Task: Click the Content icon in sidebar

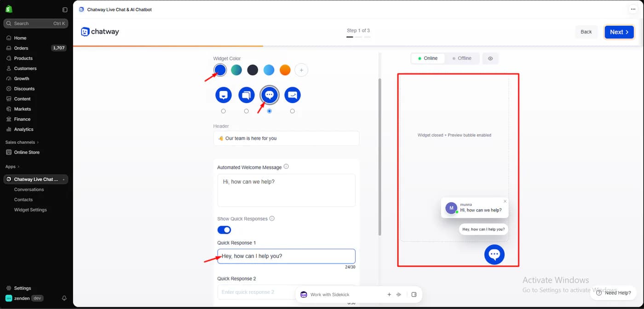Action: [x=9, y=99]
